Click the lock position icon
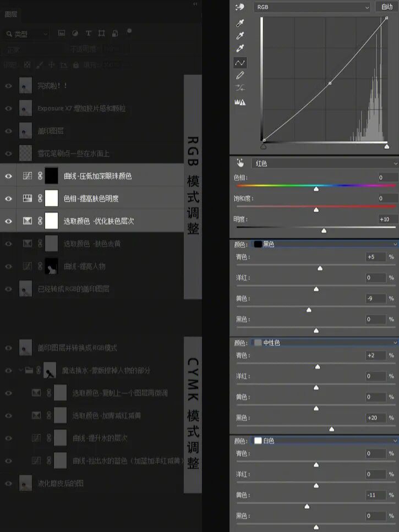This screenshot has height=532, width=399. [52, 64]
